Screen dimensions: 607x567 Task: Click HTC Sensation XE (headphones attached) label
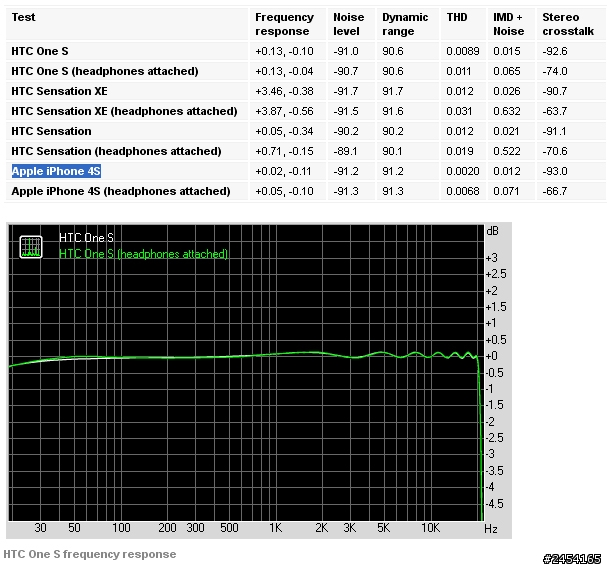[x=124, y=111]
